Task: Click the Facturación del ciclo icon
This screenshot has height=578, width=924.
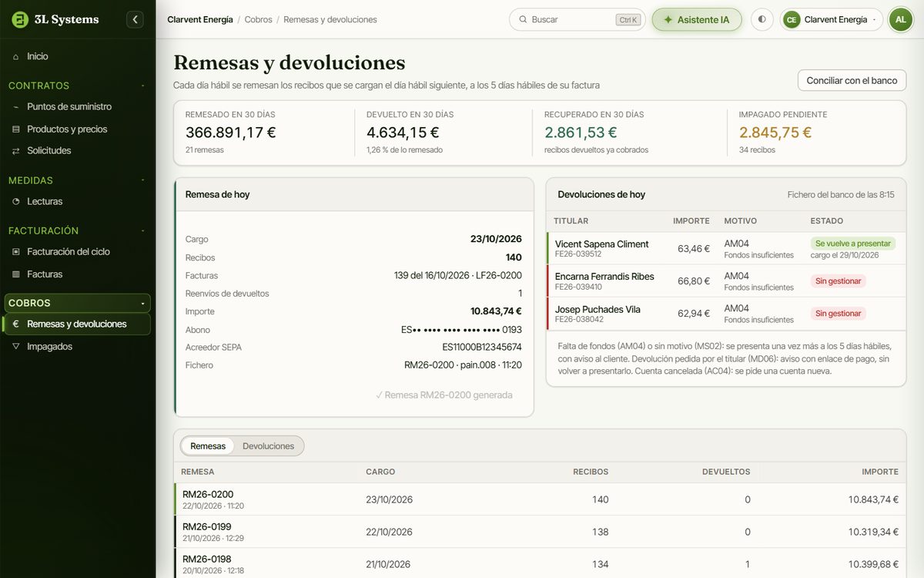Action: point(16,252)
